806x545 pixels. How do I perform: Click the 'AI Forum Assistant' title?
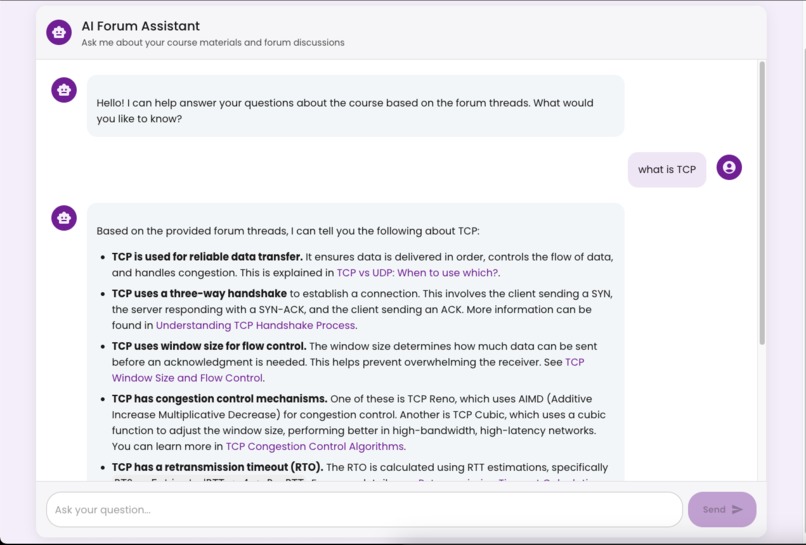click(x=140, y=26)
